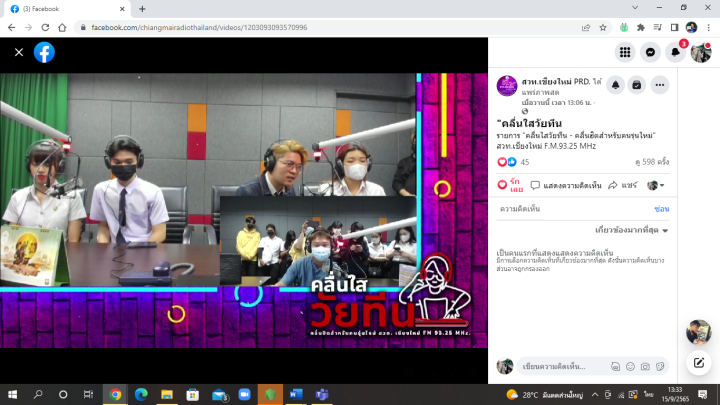Screen dimensions: 720x405
Task: Open Task View on taskbar
Action: (88, 394)
